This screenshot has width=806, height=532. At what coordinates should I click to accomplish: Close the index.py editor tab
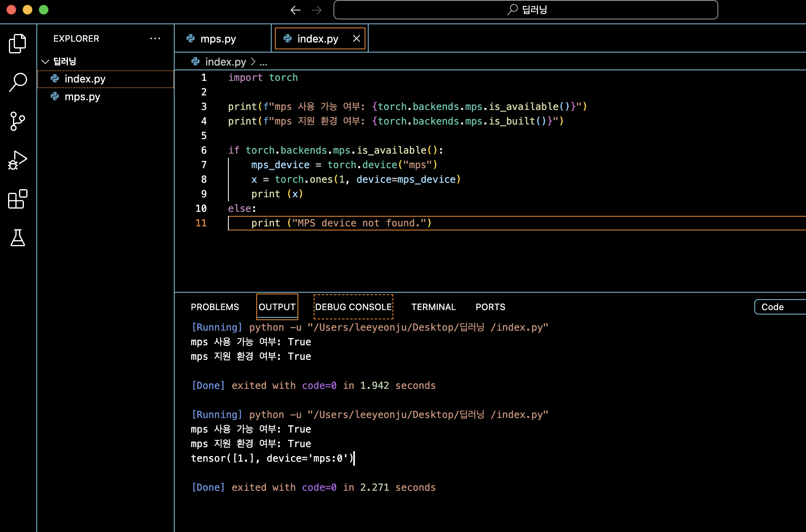click(356, 38)
